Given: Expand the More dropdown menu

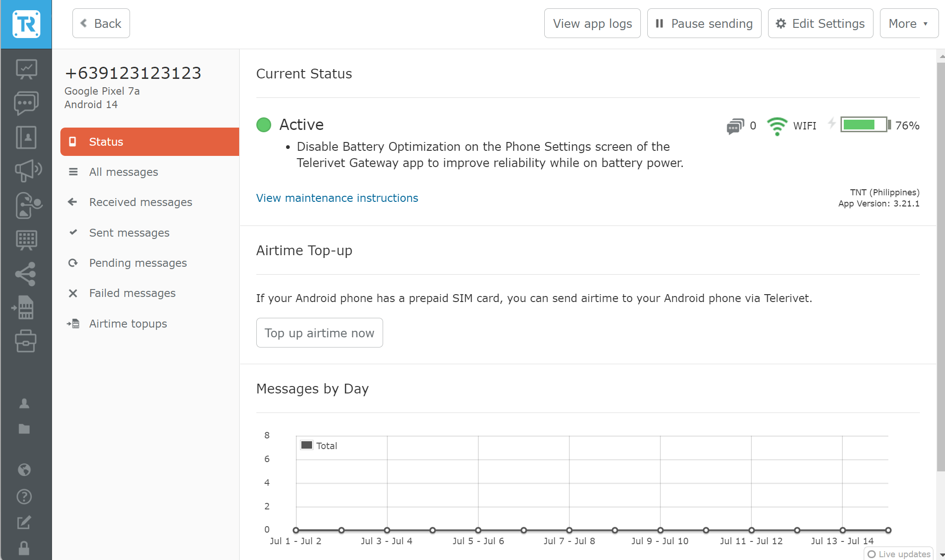Looking at the screenshot, I should [x=908, y=23].
